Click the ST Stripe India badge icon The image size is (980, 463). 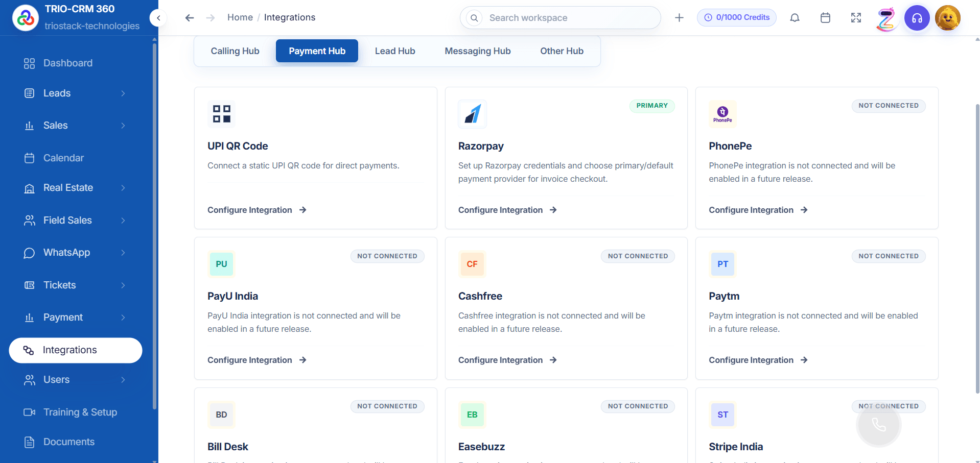[x=722, y=415]
